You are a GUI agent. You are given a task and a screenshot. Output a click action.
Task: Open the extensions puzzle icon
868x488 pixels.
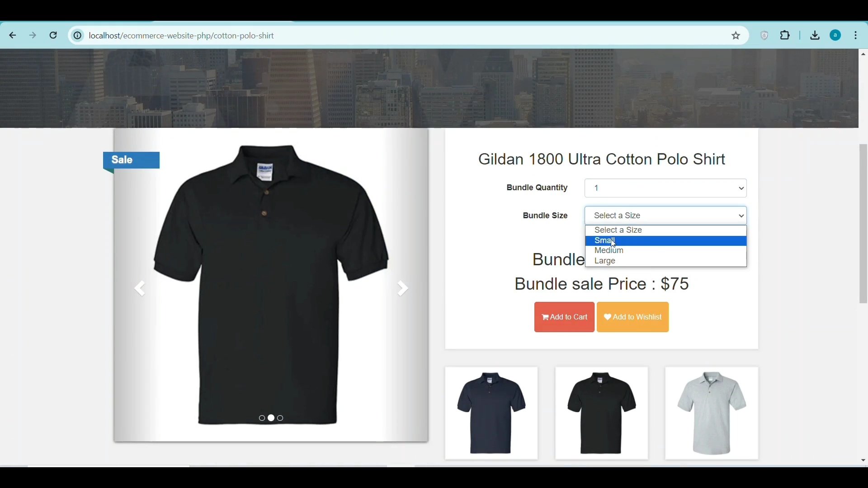786,35
